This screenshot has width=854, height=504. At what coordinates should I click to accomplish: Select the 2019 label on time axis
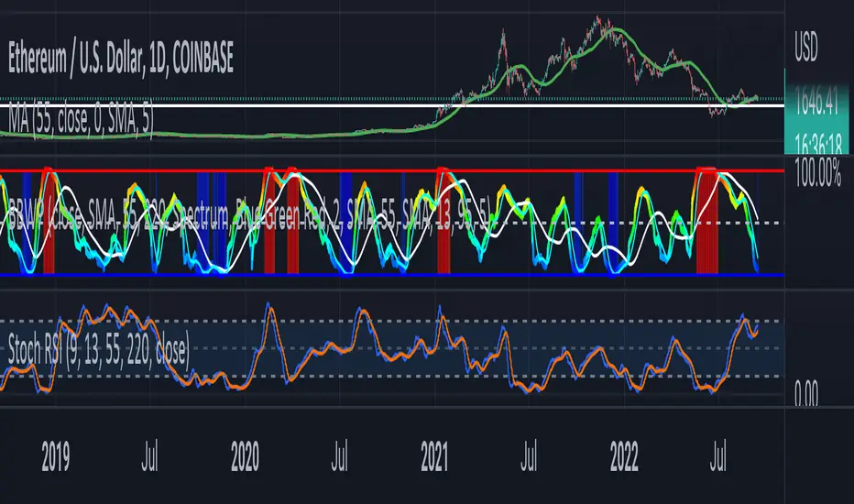pyautogui.click(x=56, y=457)
